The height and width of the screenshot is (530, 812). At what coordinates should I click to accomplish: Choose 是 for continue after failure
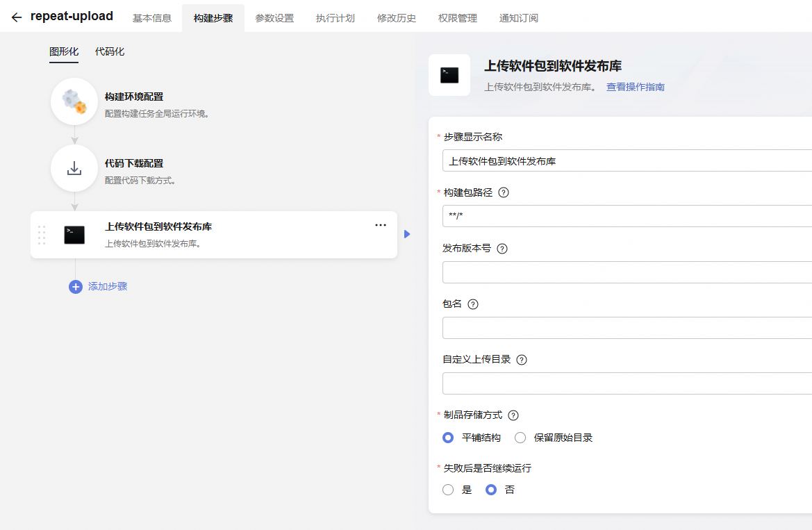click(448, 490)
